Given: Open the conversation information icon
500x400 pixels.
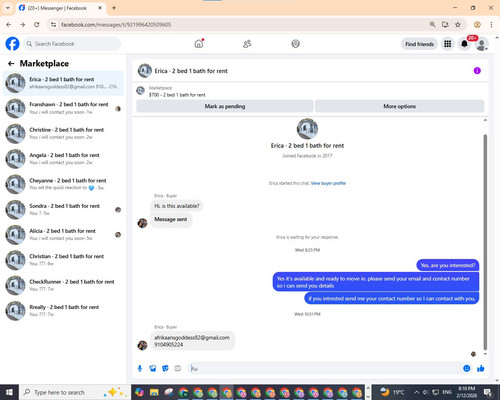Looking at the screenshot, I should tap(477, 71).
